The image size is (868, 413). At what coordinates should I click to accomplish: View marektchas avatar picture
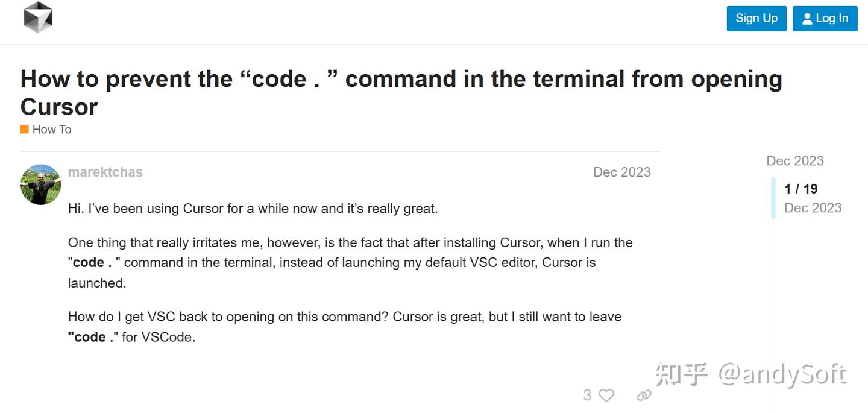[x=40, y=184]
